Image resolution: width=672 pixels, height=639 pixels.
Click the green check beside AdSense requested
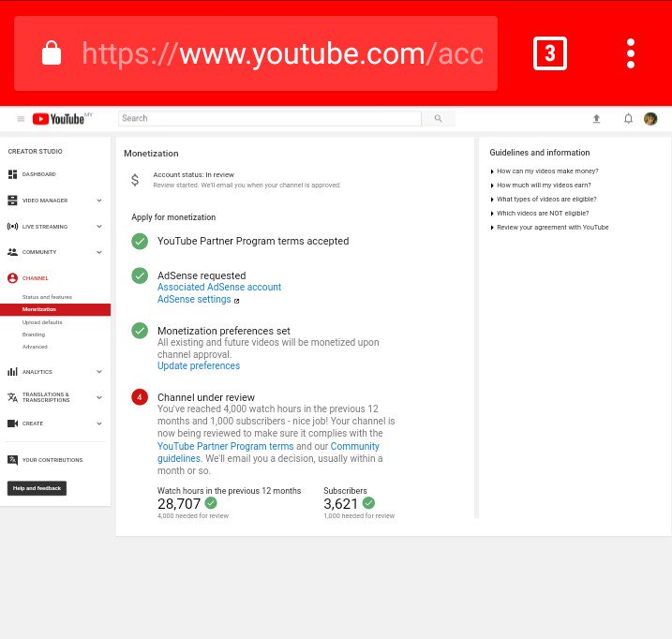[x=140, y=275]
